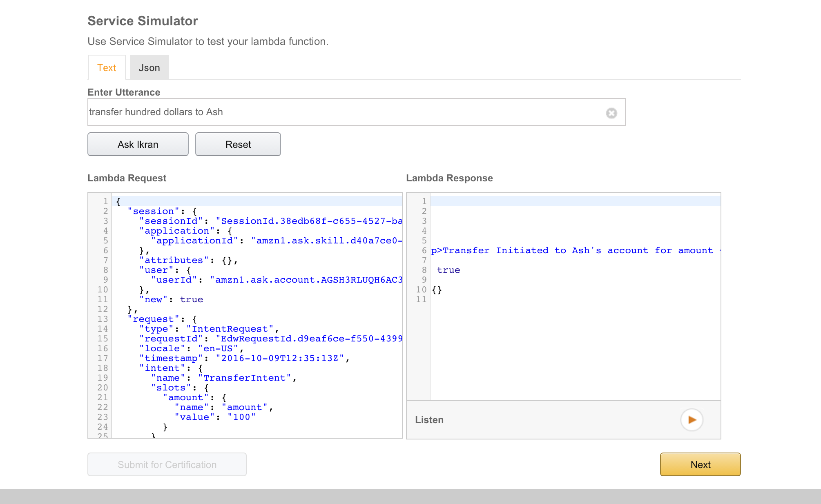This screenshot has width=821, height=504.
Task: Click line number 10 in Lambda Response gutter
Action: click(421, 290)
